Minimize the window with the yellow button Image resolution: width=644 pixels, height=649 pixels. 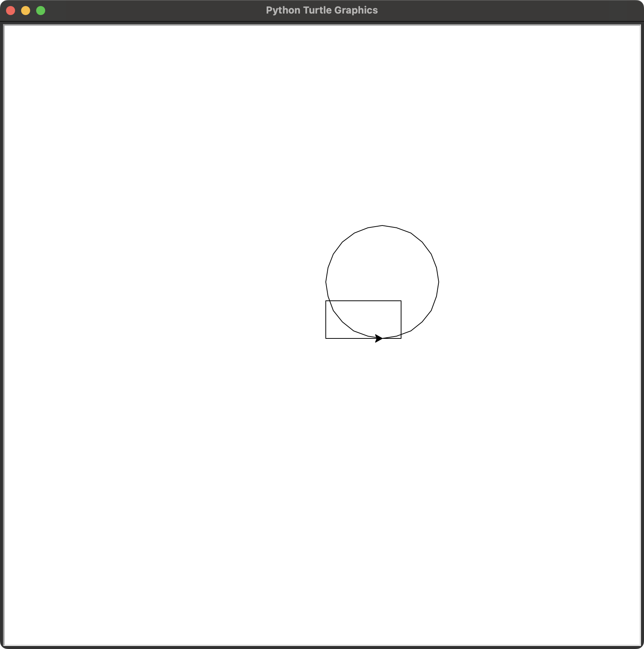(26, 11)
